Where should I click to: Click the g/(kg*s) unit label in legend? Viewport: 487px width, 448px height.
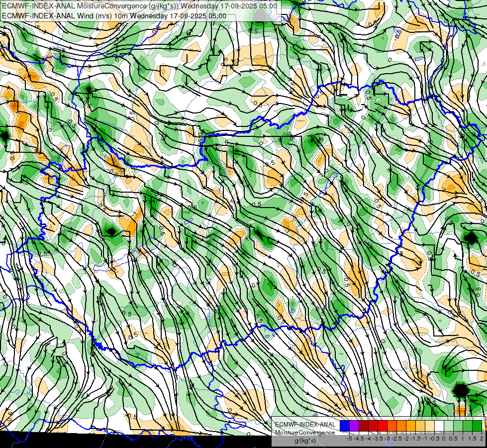[x=305, y=441]
